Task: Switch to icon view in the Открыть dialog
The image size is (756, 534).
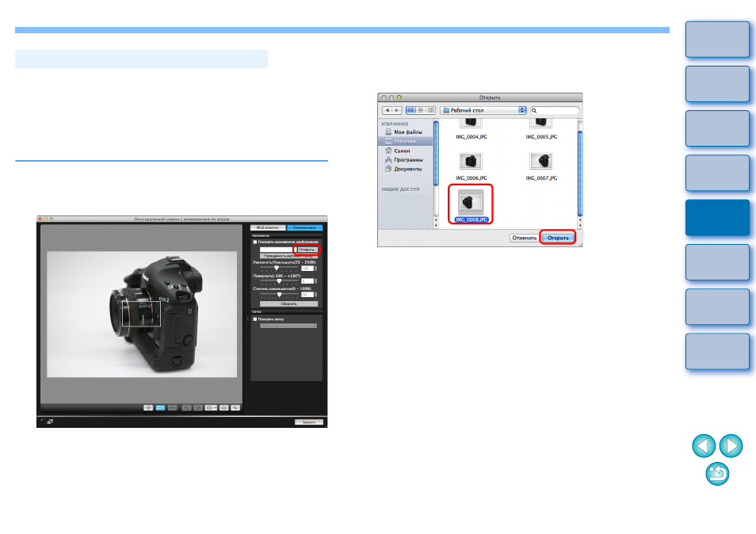Action: pyautogui.click(x=410, y=110)
